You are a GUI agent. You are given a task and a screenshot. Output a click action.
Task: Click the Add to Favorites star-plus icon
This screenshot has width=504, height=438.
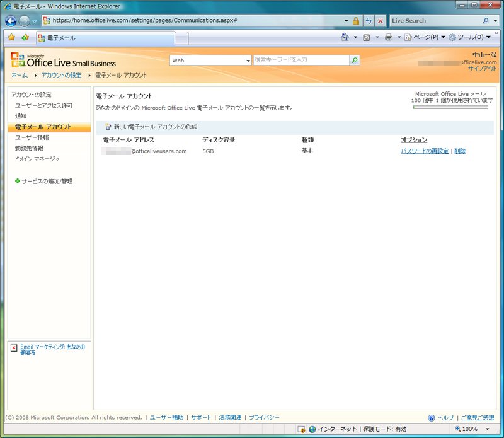[25, 37]
